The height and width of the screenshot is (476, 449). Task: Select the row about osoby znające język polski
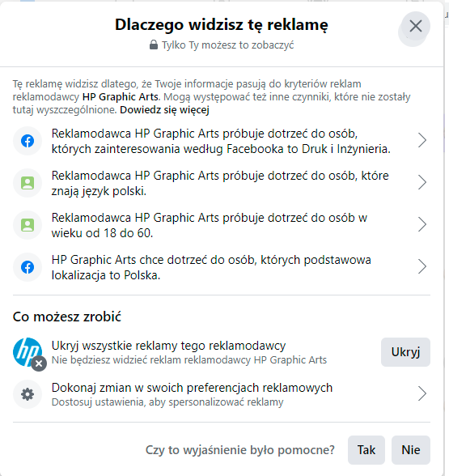pos(222,183)
